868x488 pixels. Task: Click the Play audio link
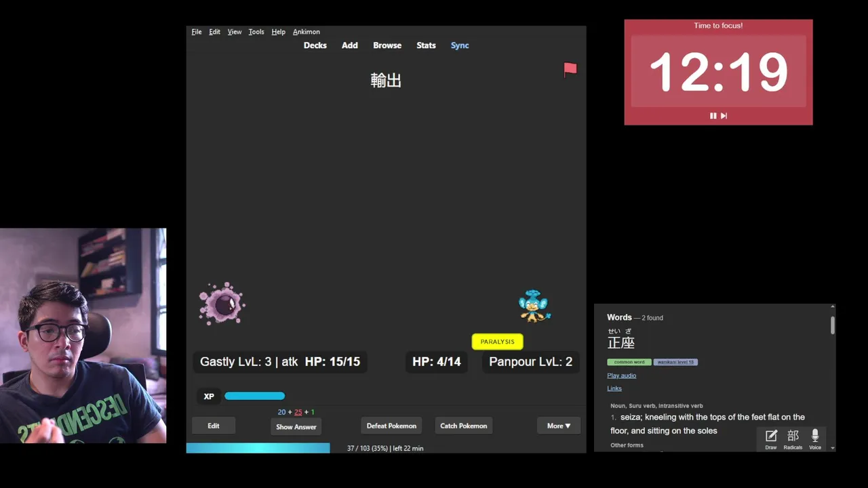click(x=622, y=375)
